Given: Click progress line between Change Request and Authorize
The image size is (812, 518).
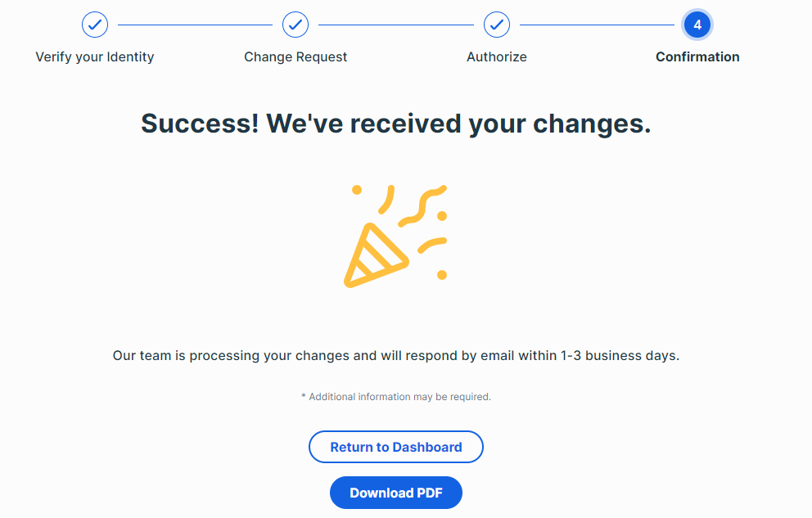Looking at the screenshot, I should click(396, 25).
